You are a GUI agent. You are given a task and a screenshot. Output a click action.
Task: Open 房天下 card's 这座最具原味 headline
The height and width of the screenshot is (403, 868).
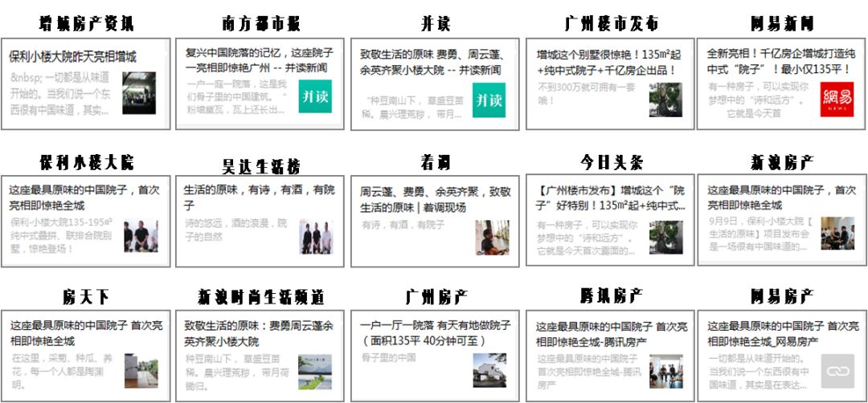click(86, 333)
